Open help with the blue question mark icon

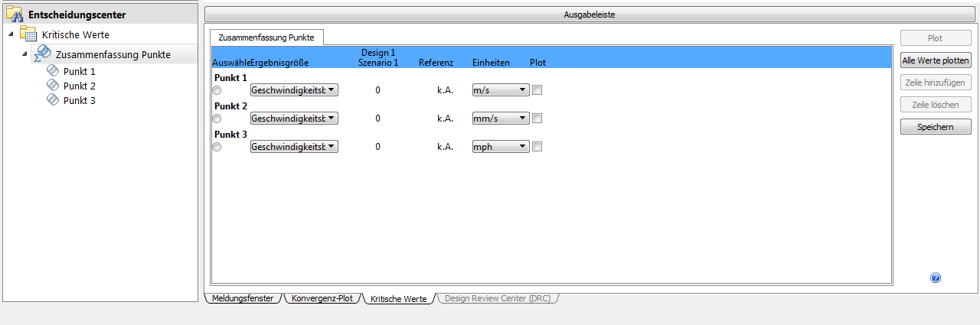pos(936,278)
